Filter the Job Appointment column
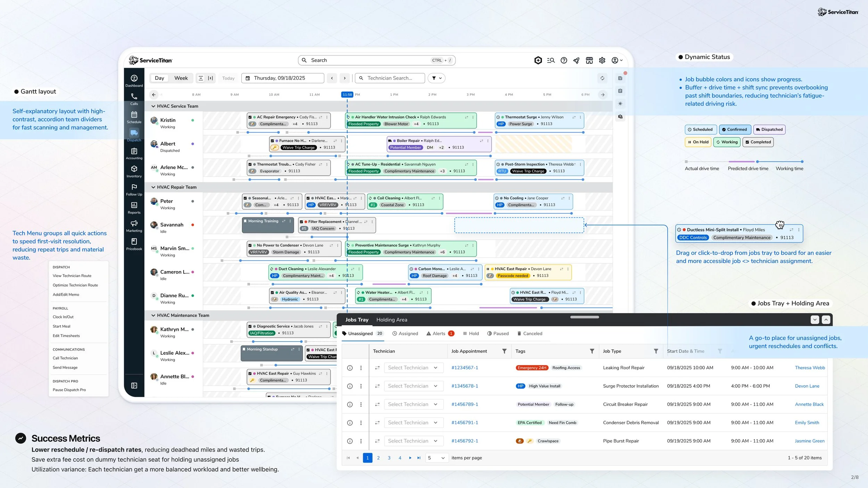The height and width of the screenshot is (488, 868). tap(504, 351)
